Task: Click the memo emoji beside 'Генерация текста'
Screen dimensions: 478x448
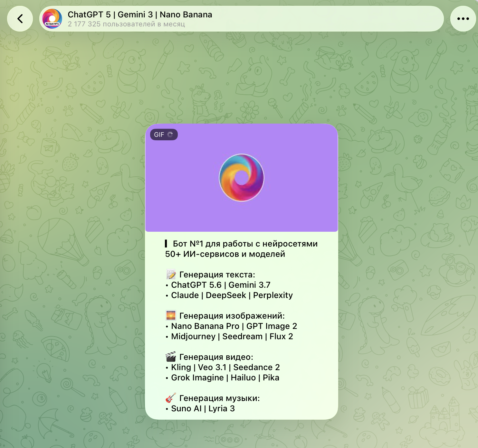Action: click(171, 275)
